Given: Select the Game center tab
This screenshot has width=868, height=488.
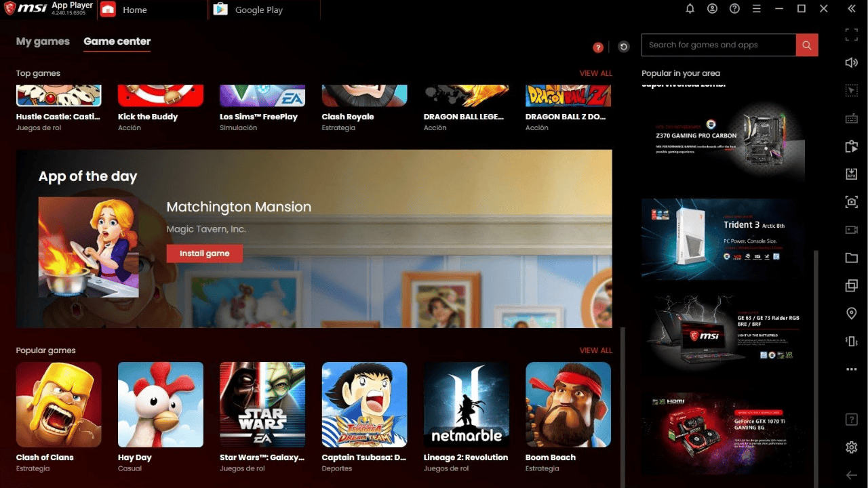Looking at the screenshot, I should (117, 41).
